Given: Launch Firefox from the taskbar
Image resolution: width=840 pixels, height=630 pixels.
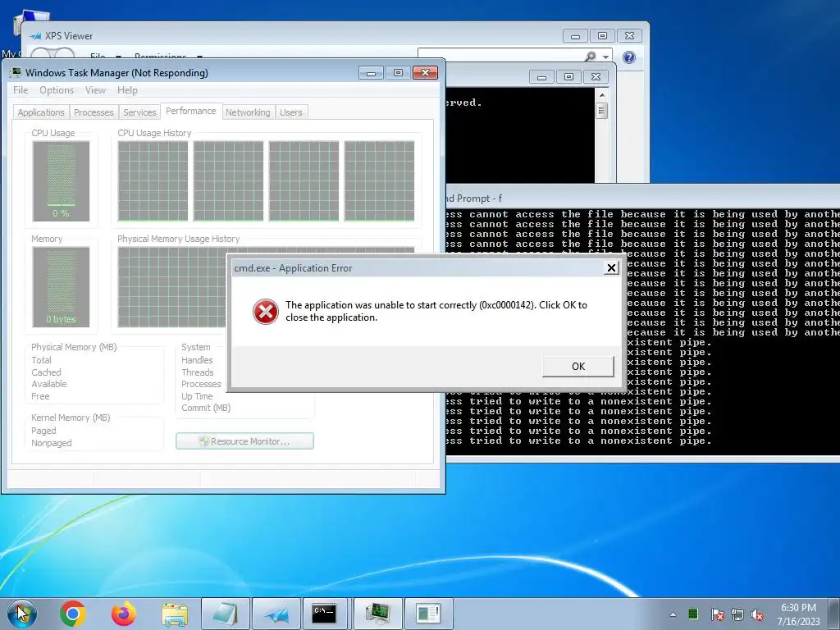Looking at the screenshot, I should (123, 614).
